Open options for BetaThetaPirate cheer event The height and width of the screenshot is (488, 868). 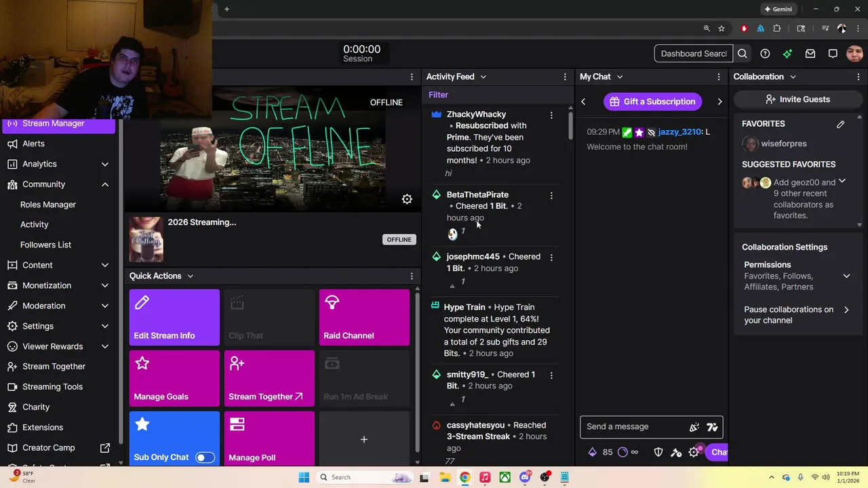tap(551, 196)
